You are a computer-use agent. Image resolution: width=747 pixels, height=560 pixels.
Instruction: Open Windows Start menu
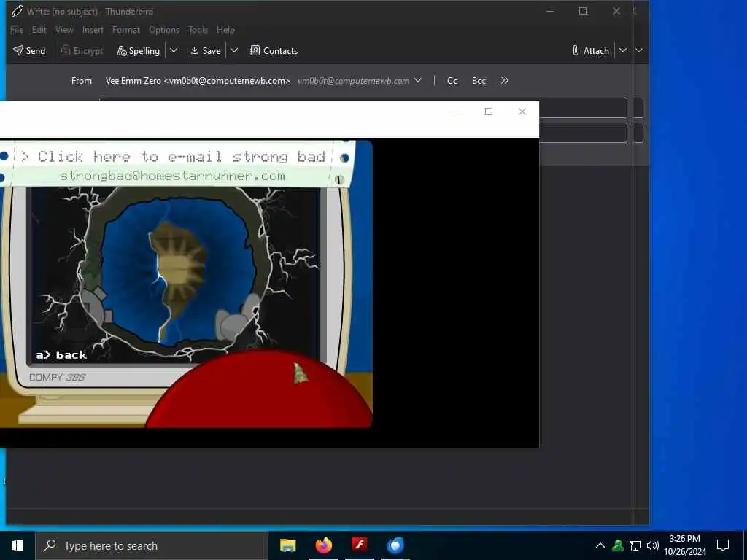18,545
